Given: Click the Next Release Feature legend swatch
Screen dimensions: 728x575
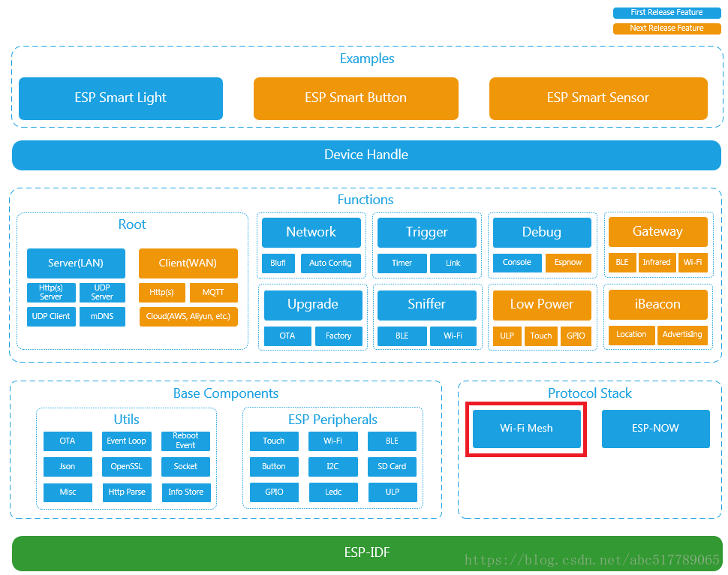Looking at the screenshot, I should click(x=666, y=29).
